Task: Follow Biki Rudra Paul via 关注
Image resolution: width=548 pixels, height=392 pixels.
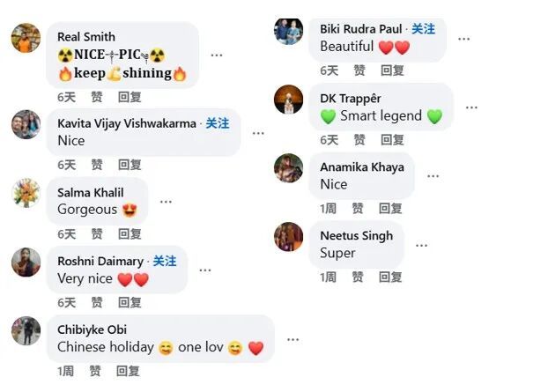Action: (423, 29)
